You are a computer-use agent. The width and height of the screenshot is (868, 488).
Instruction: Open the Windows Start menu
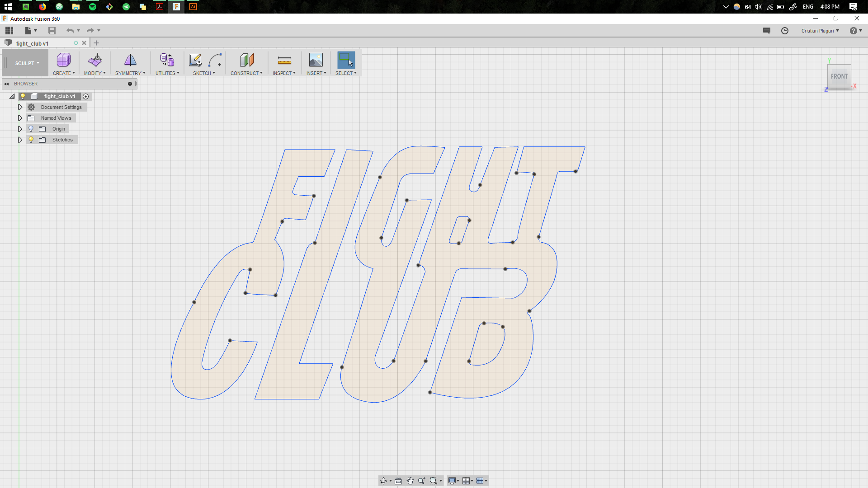[8, 7]
